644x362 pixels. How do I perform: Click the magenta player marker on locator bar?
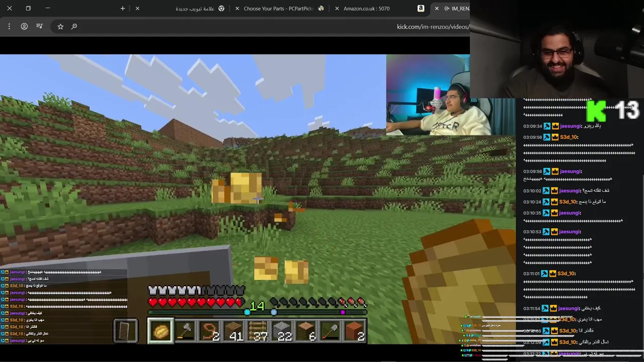coord(343,312)
